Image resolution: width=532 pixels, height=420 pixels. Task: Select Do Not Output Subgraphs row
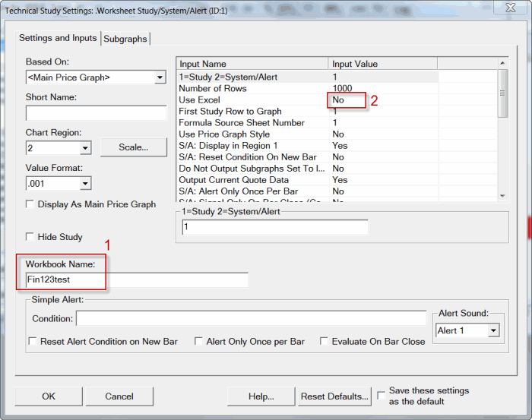point(307,169)
